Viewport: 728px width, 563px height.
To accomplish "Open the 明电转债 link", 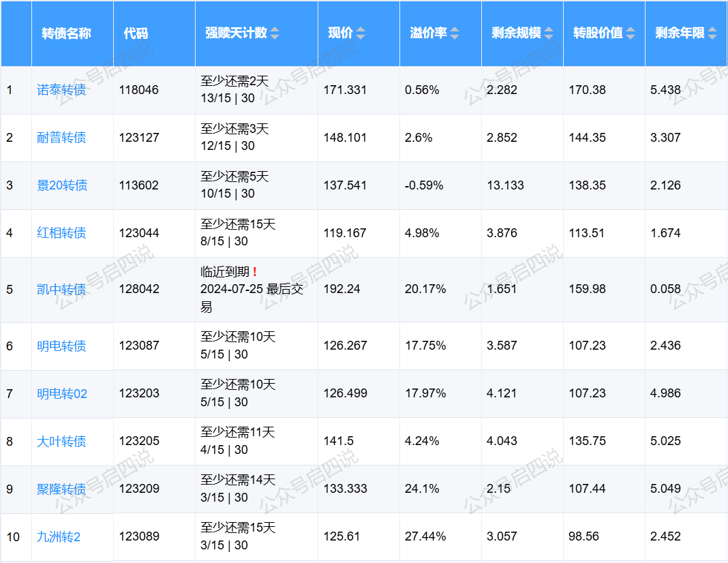I will pos(61,346).
